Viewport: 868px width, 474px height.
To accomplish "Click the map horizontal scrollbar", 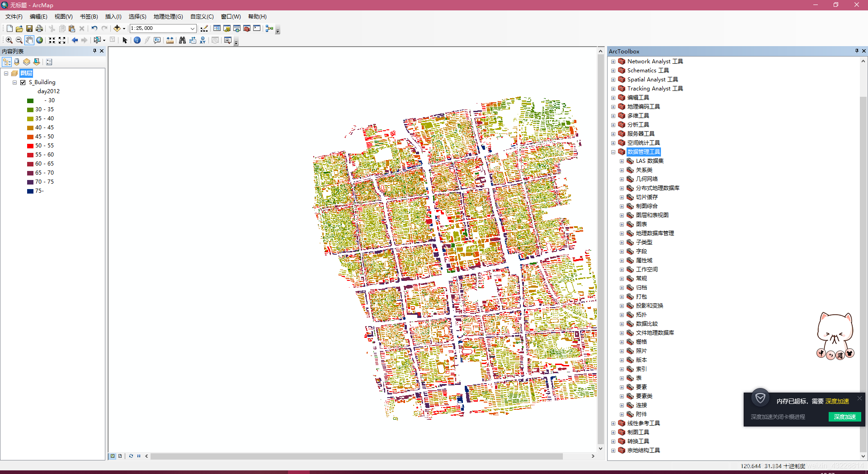I will tap(357, 456).
